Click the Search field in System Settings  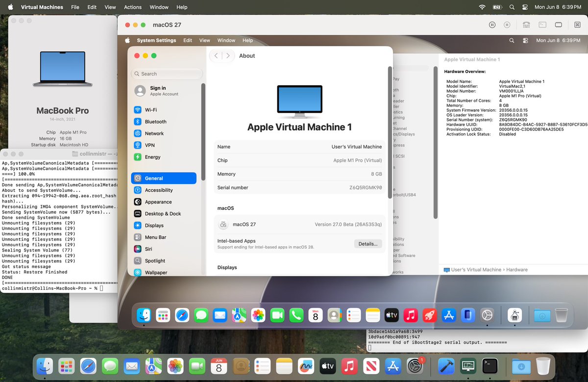[x=167, y=74]
